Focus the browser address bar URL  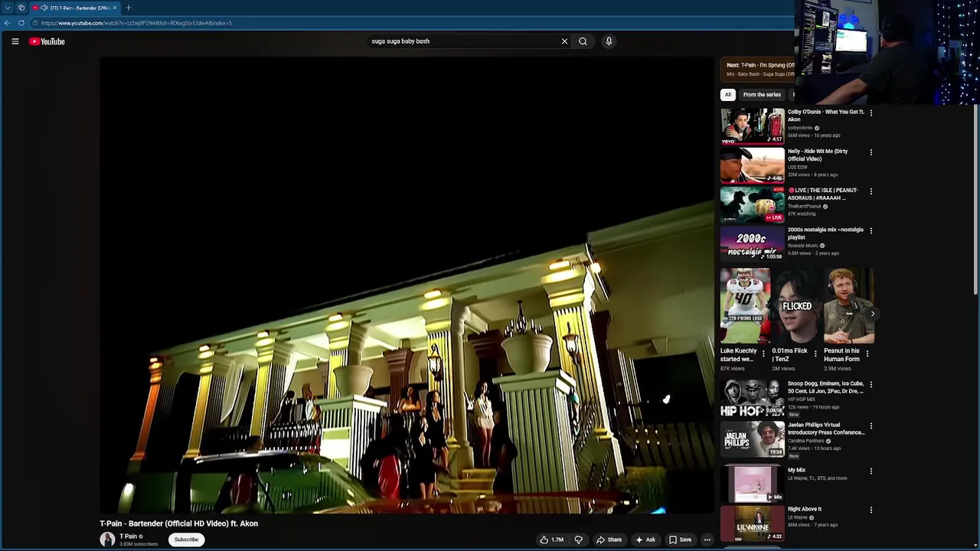pyautogui.click(x=136, y=23)
